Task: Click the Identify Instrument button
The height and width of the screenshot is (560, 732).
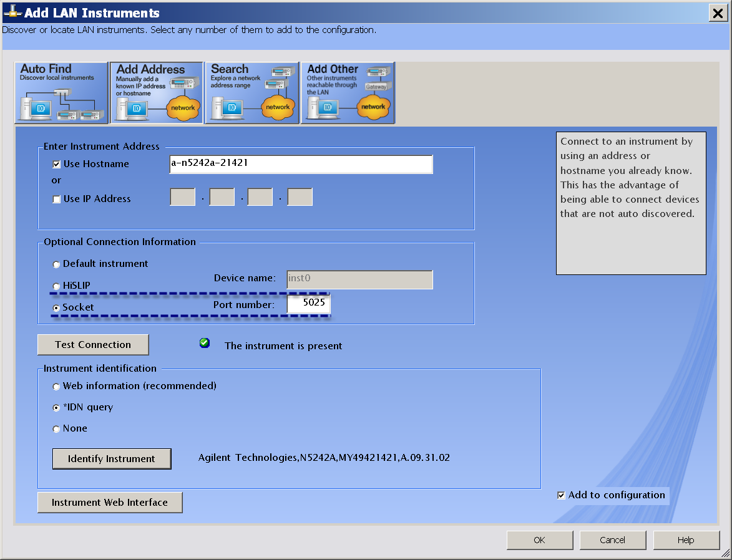Action: click(x=111, y=459)
